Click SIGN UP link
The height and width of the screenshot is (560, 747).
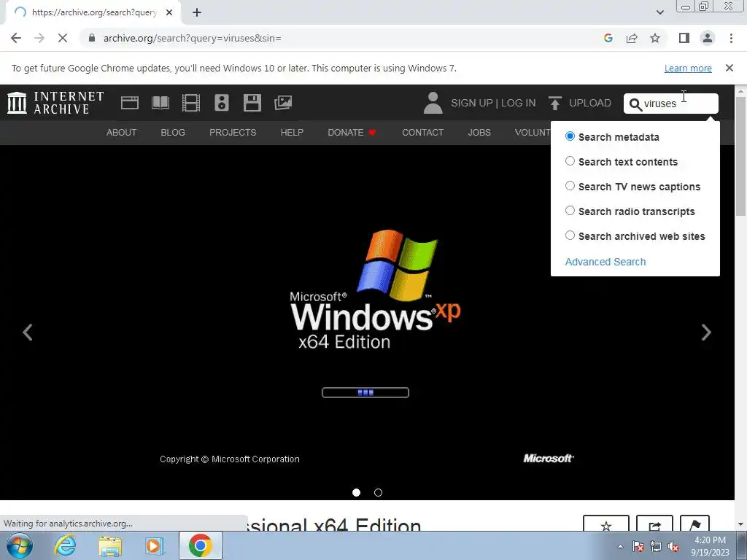[472, 103]
